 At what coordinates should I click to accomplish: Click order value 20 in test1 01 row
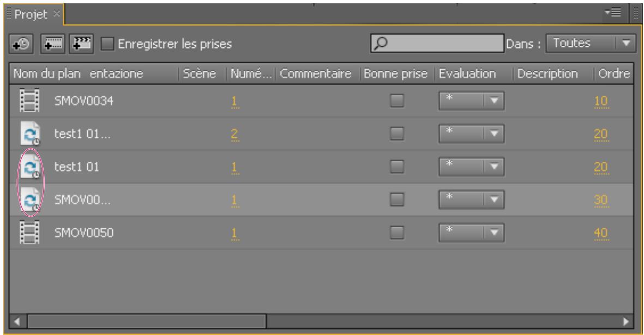coord(601,167)
